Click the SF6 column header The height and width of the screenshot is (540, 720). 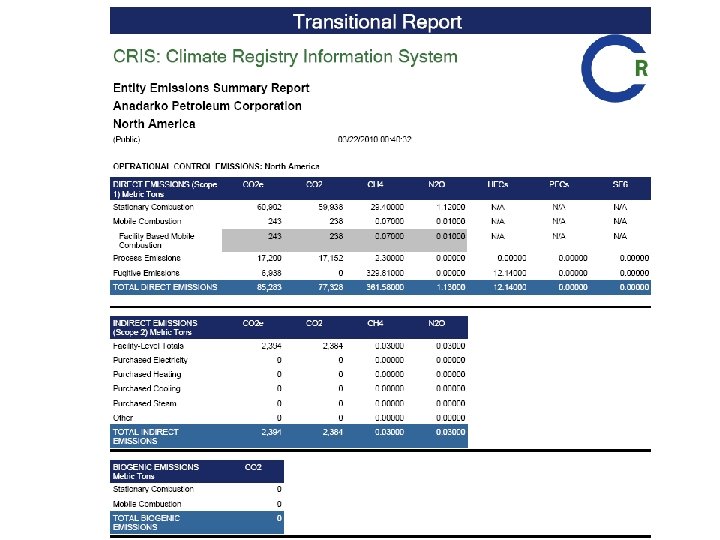[620, 184]
